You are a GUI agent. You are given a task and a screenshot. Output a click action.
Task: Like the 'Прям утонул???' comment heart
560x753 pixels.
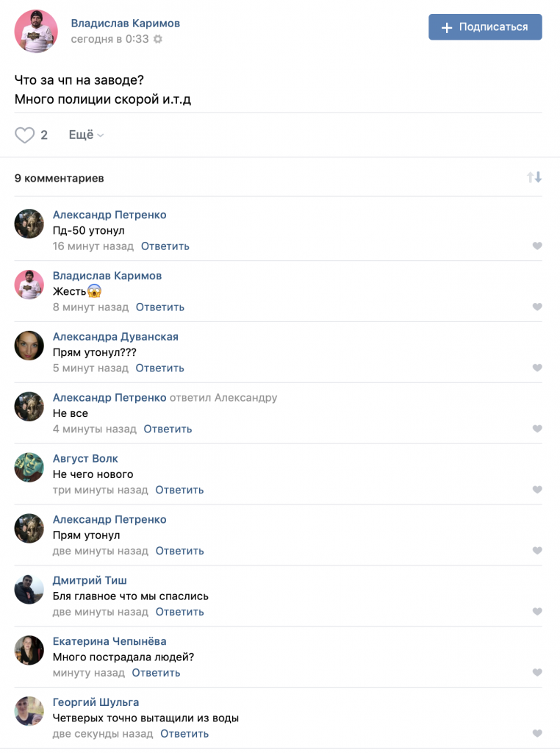pos(537,368)
